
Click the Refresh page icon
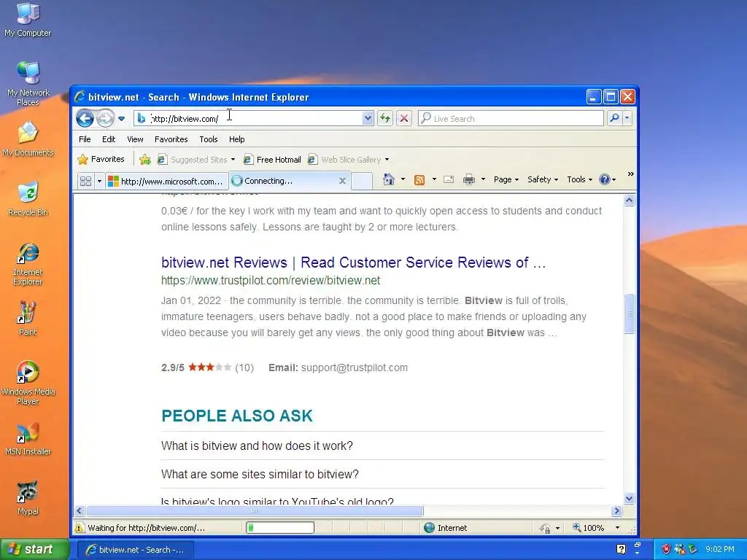tap(385, 118)
